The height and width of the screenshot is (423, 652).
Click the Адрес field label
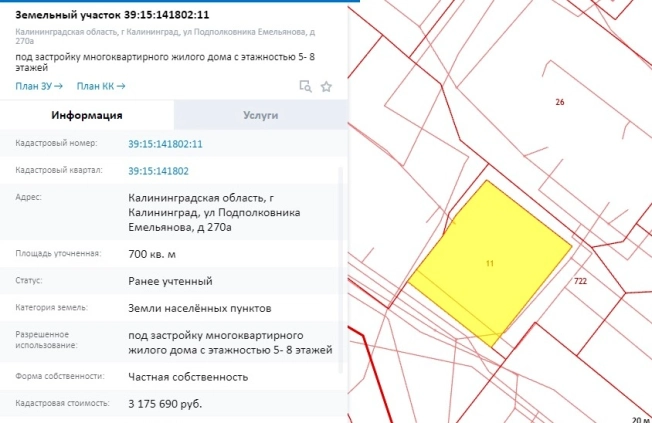point(29,197)
